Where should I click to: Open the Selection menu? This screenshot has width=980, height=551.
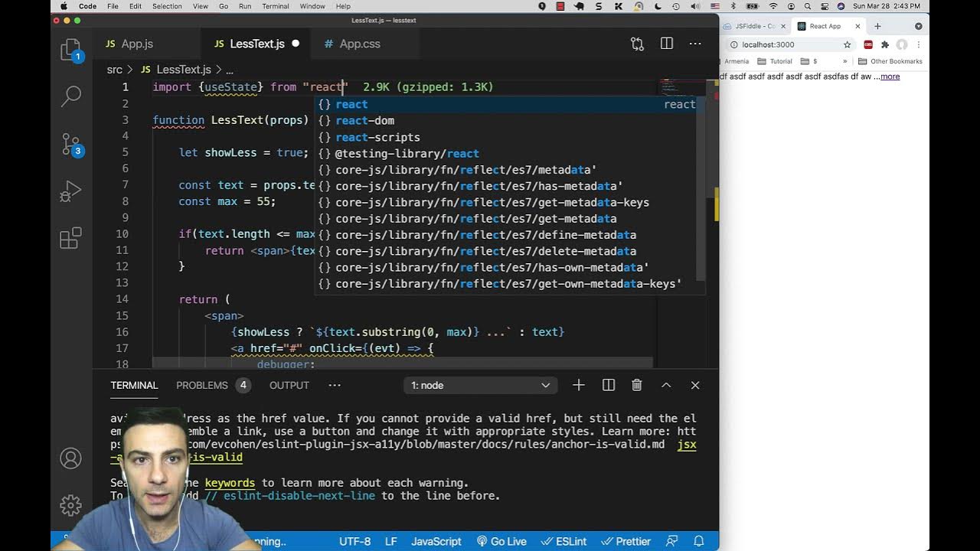point(167,6)
